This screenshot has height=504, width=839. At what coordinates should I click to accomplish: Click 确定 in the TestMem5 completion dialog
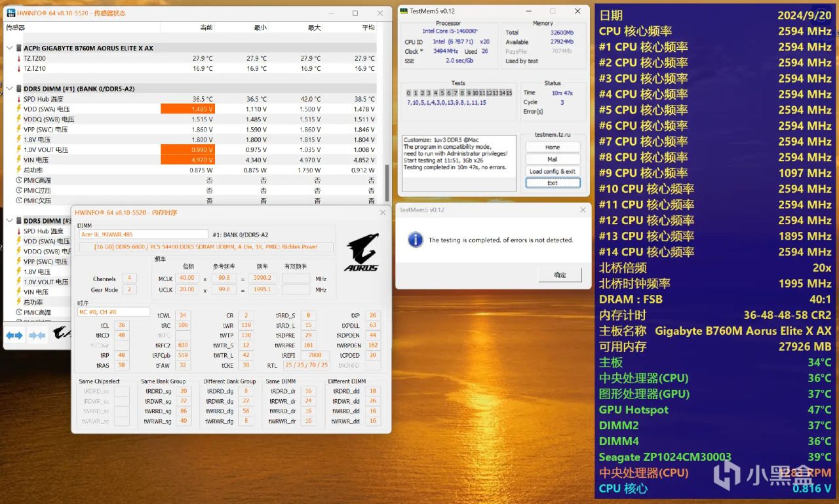coord(560,275)
